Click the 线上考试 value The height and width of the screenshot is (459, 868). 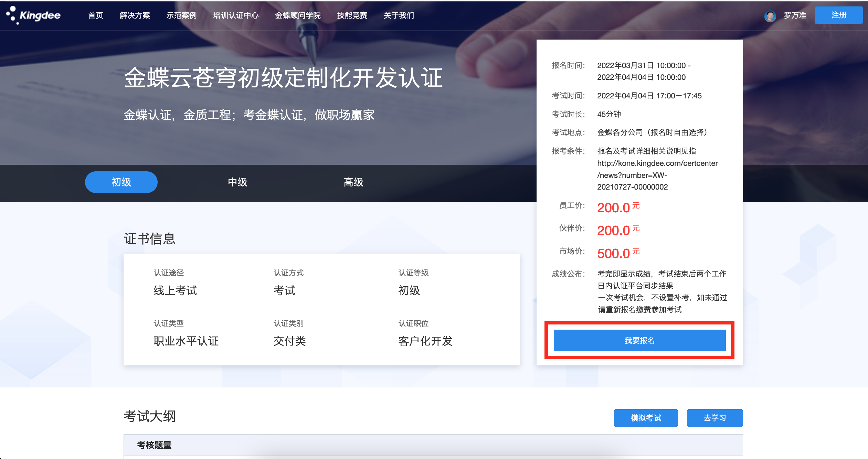click(175, 290)
